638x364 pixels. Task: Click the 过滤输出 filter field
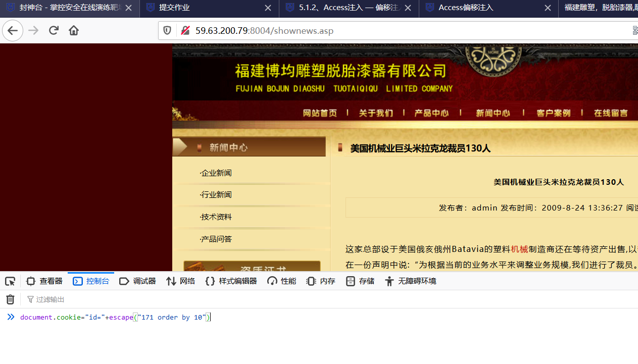[51, 299]
